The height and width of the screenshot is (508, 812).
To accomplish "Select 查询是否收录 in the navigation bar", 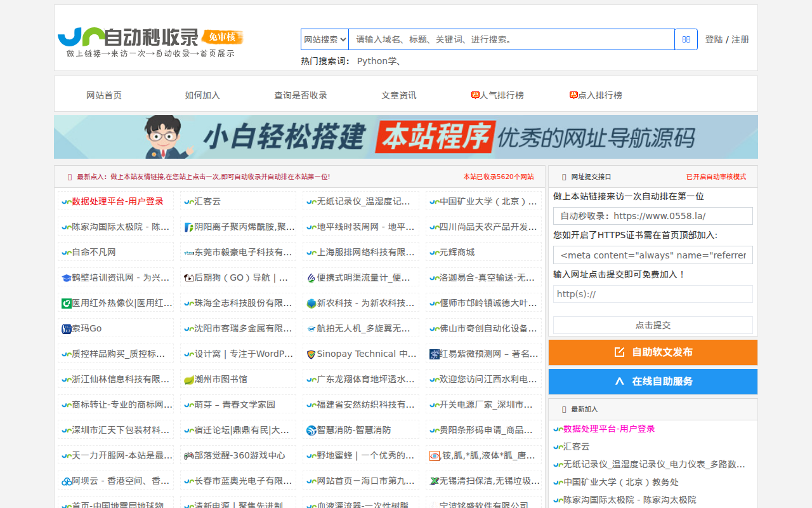I will coord(301,95).
